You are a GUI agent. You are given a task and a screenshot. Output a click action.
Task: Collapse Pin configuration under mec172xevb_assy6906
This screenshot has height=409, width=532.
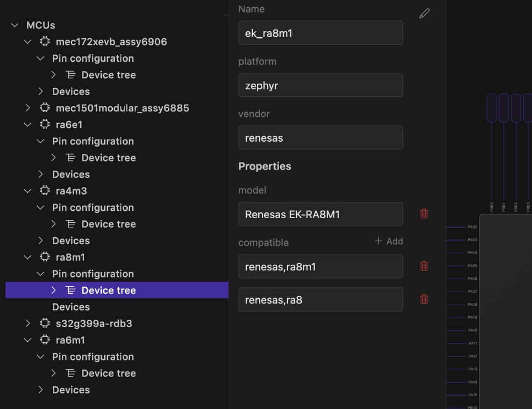40,58
